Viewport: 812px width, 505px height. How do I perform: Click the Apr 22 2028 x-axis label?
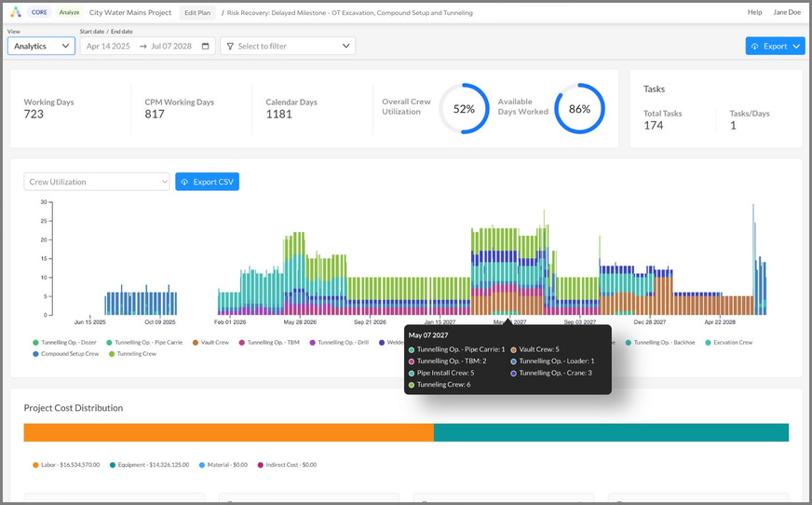720,322
